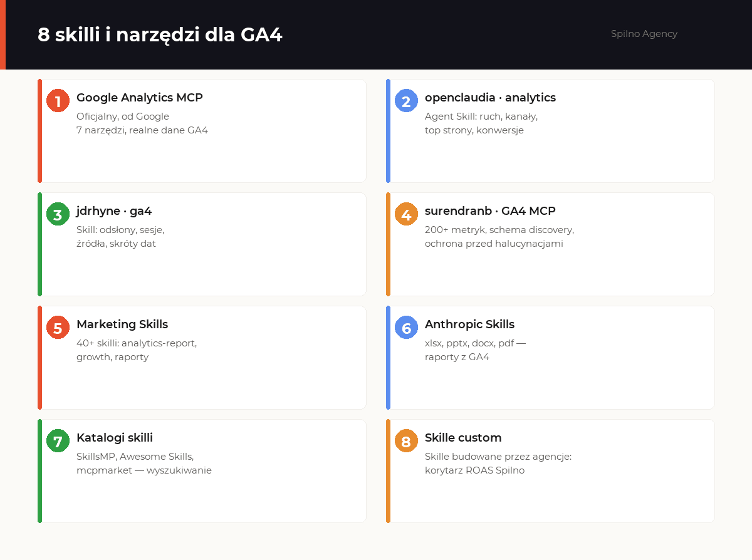Click the line 'Agent Skill: ruch, kanały,'
Image resolution: width=752 pixels, height=560 pixels.
click(481, 117)
